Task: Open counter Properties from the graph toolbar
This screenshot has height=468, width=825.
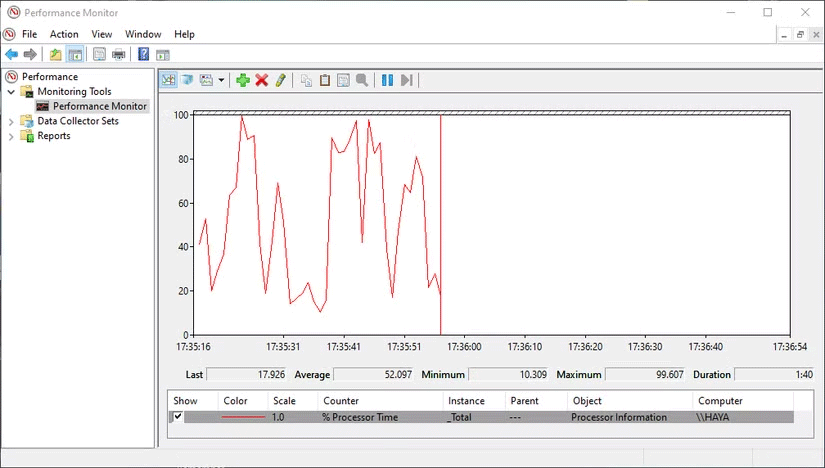Action: (x=343, y=80)
